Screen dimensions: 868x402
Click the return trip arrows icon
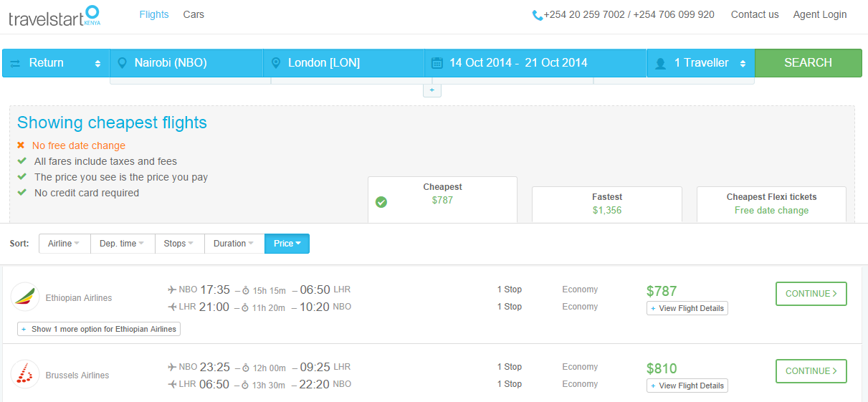point(16,63)
